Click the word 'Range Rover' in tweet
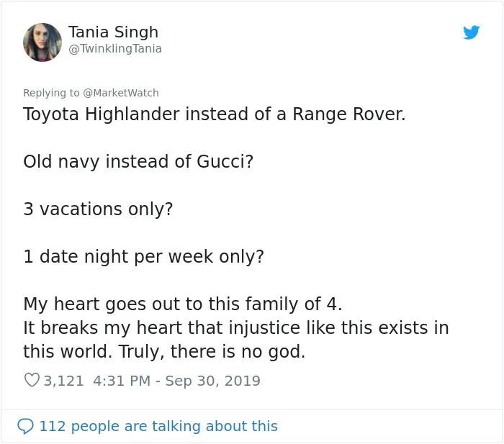 (x=348, y=114)
